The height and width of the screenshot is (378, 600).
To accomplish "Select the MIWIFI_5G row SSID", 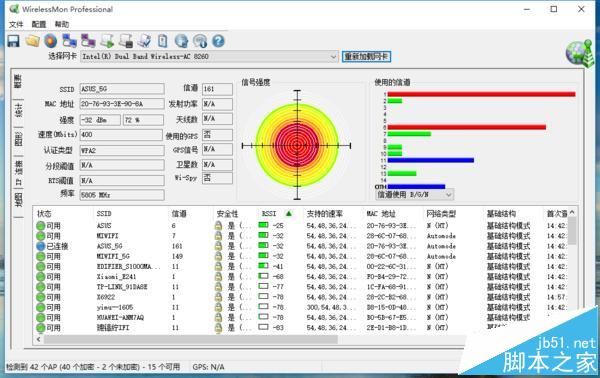I will [x=113, y=256].
